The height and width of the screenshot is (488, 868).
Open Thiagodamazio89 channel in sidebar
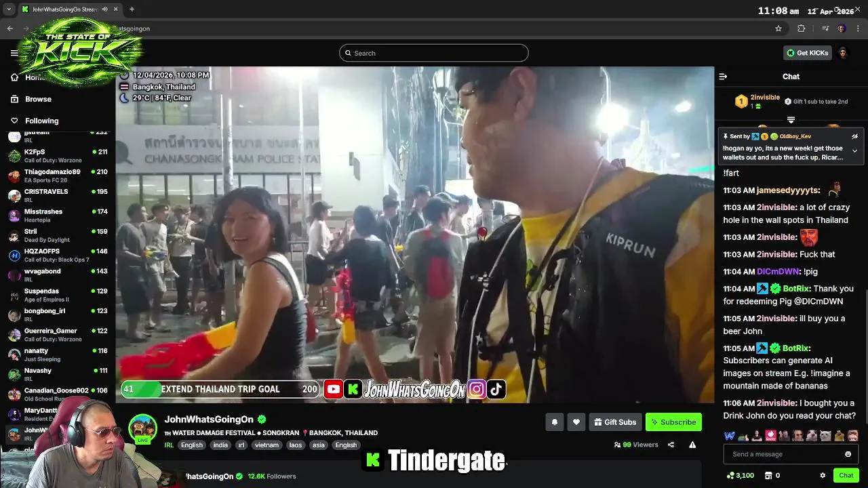point(58,176)
